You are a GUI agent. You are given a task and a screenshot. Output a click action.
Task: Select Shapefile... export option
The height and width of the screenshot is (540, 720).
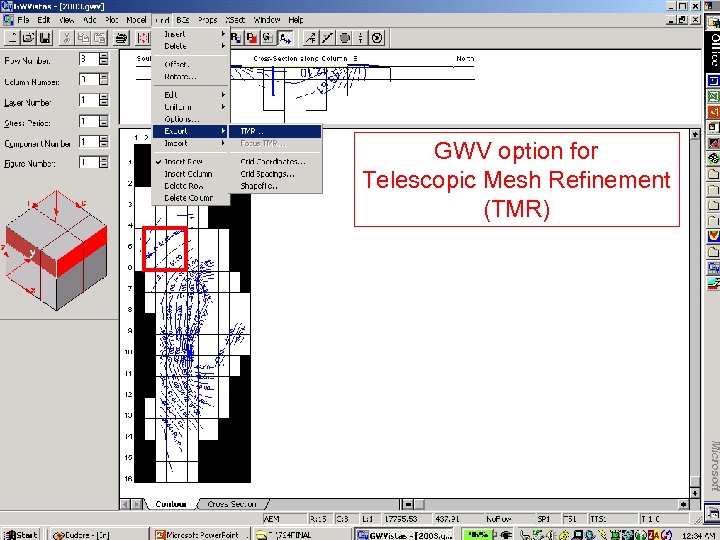pyautogui.click(x=275, y=186)
